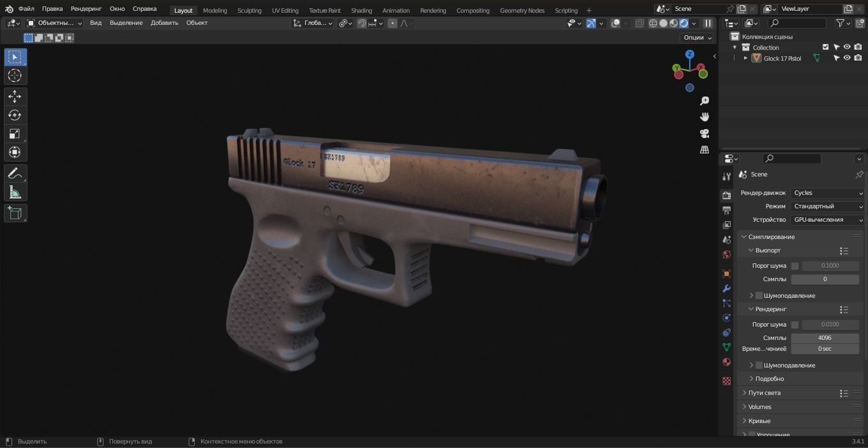Open the Modifiers properties tab
Viewport: 868px width, 448px height.
tap(726, 288)
